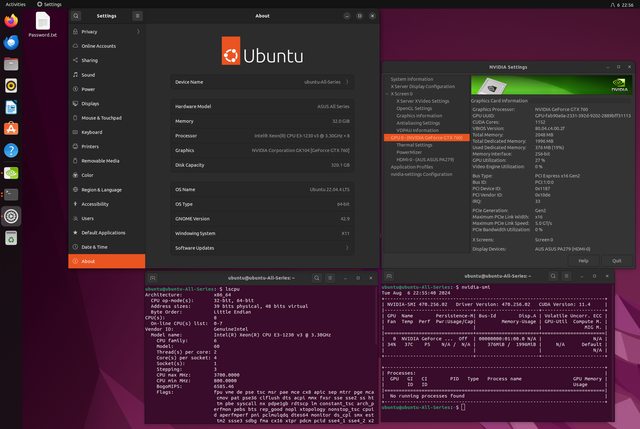Open the Help icon in dock
The image size is (640, 429).
pyautogui.click(x=11, y=150)
